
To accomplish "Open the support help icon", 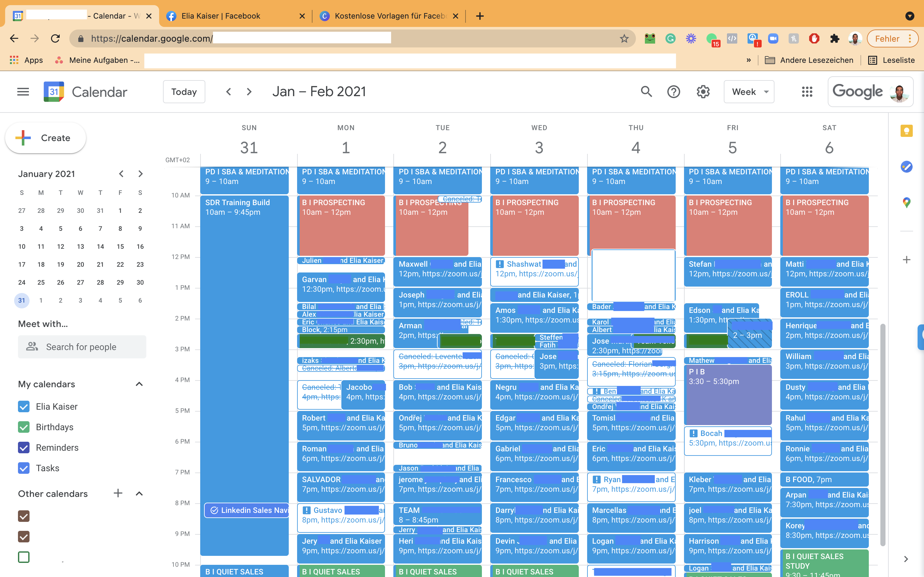I will tap(673, 92).
